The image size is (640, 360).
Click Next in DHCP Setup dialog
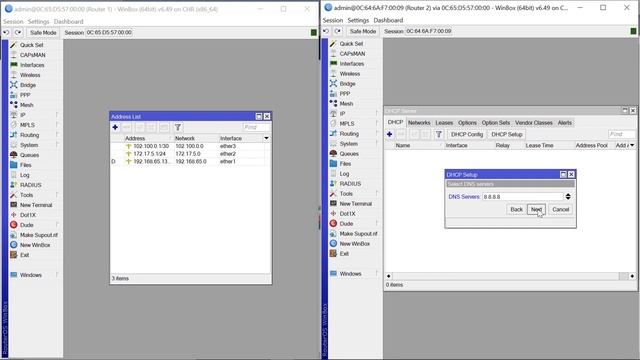pyautogui.click(x=536, y=209)
